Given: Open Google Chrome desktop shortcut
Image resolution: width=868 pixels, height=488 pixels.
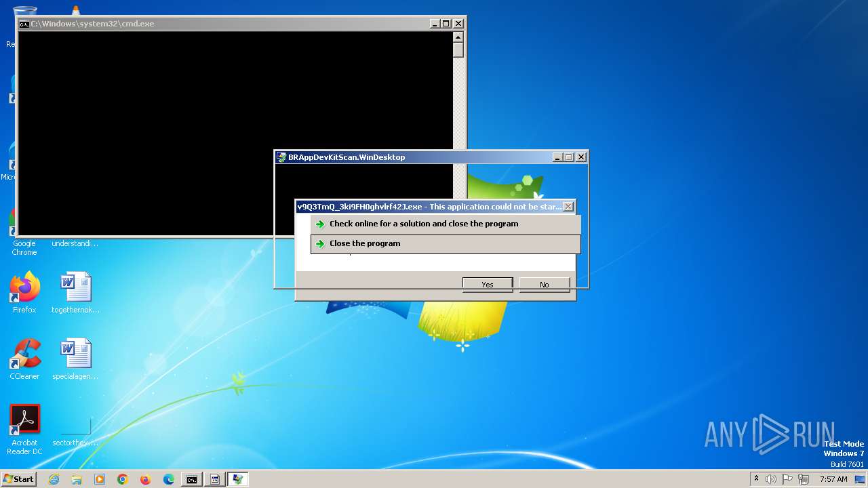Looking at the screenshot, I should [24, 233].
